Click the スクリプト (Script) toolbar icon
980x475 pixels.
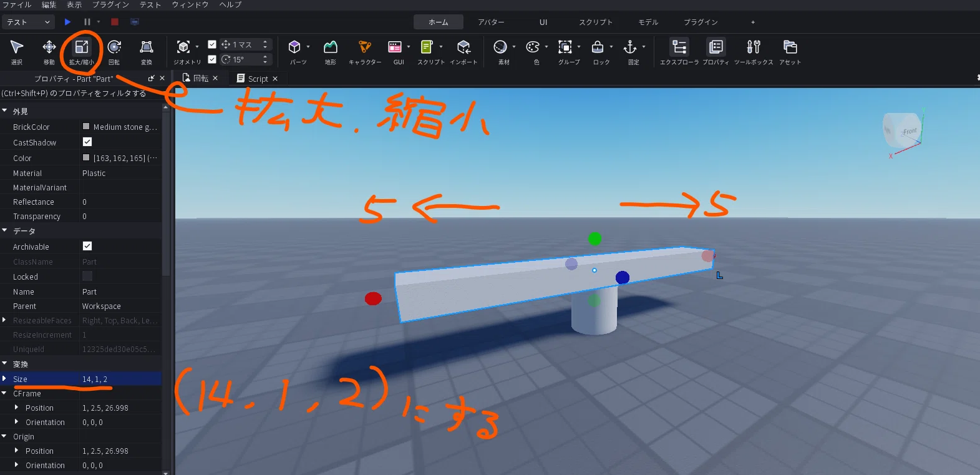pyautogui.click(x=427, y=52)
